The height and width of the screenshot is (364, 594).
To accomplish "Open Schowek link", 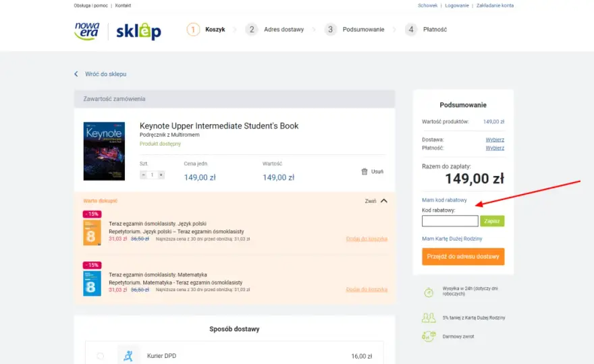I will [428, 5].
